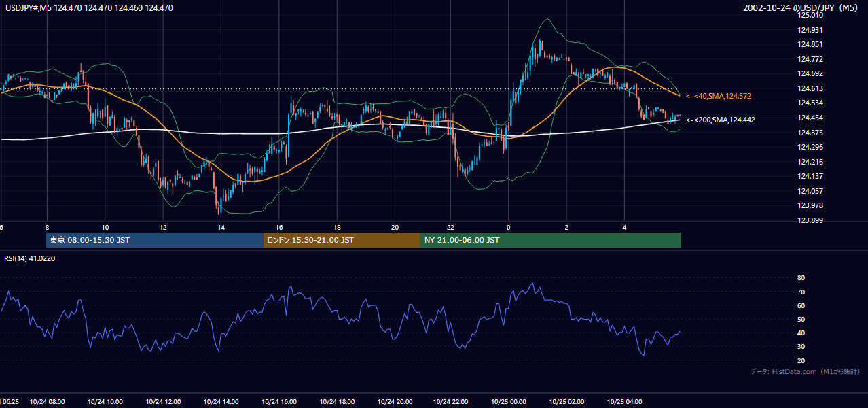Click the 124.454 price axis label
This screenshot has width=868, height=408.
point(810,118)
